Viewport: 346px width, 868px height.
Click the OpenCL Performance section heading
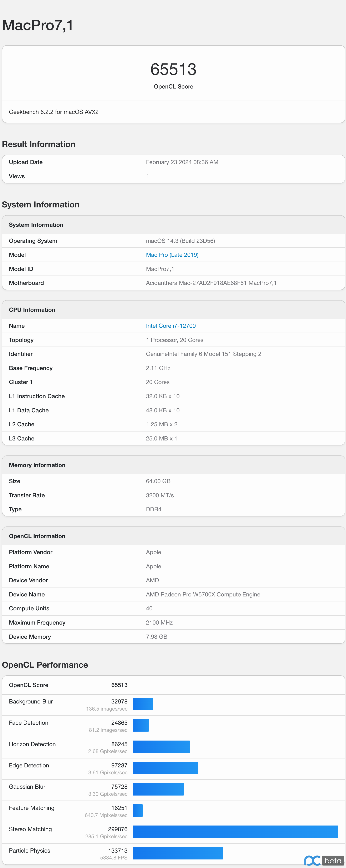point(45,665)
